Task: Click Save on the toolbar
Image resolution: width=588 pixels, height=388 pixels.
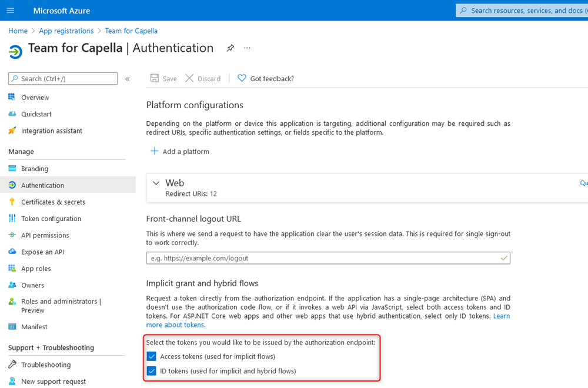Action: [x=163, y=78]
